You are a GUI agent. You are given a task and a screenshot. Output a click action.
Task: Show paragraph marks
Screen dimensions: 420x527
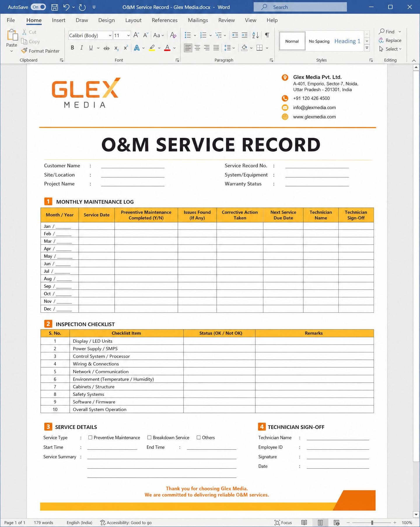click(x=267, y=35)
